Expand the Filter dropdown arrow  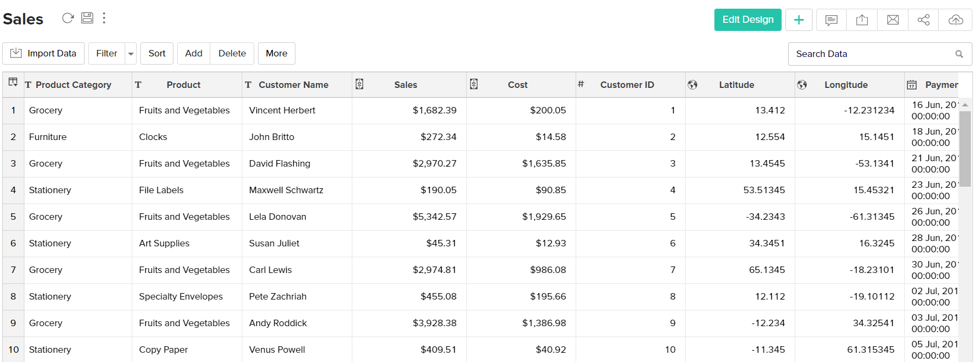131,54
